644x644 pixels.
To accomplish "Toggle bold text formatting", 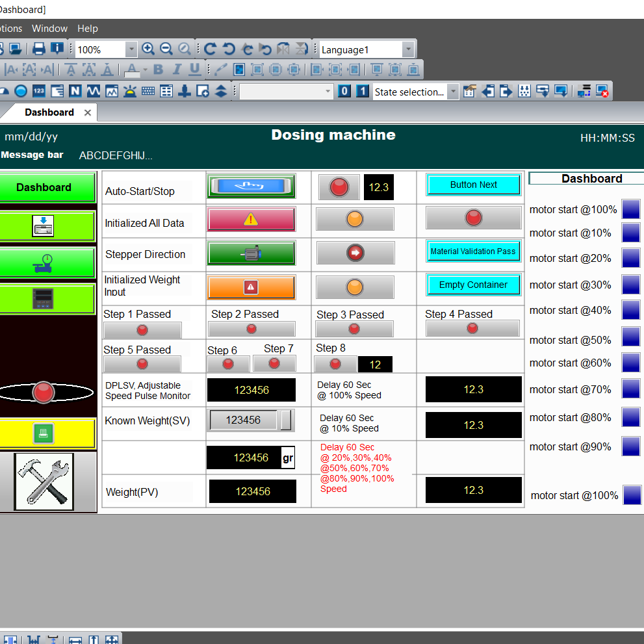I will [158, 69].
